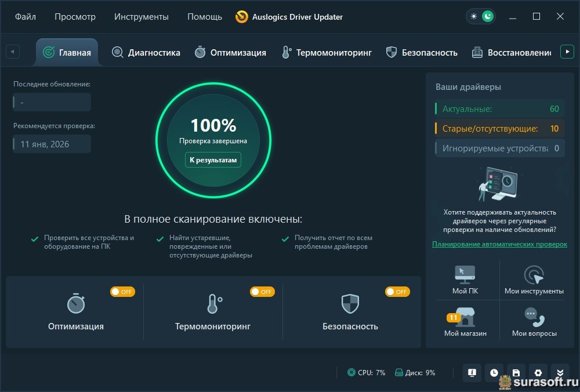580x392 pixels.
Task: Open the Инструменты menu
Action: point(141,17)
